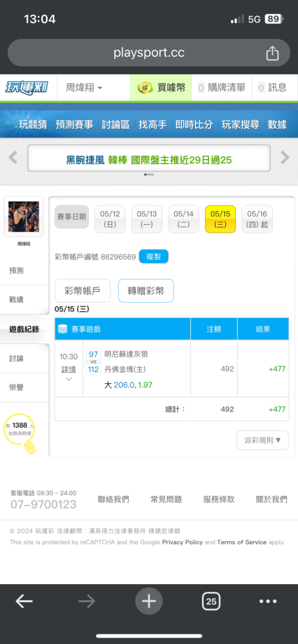298x644 pixels.
Task: Navigate back with browser back arrow
Action: 25,601
